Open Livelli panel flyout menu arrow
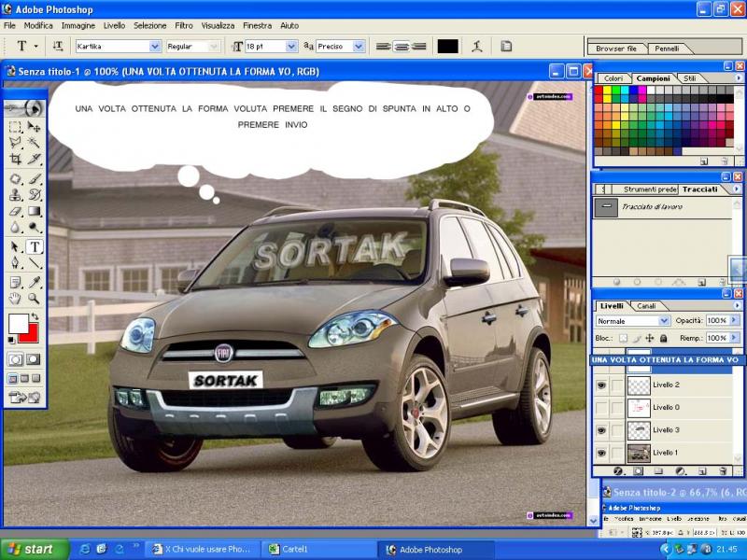Viewport: 747px width, 560px height. click(738, 305)
